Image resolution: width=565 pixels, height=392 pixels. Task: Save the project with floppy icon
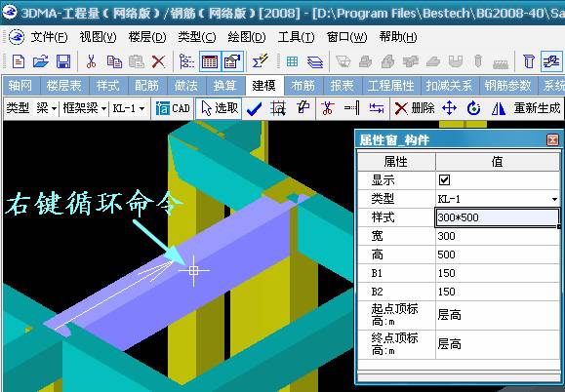point(63,61)
